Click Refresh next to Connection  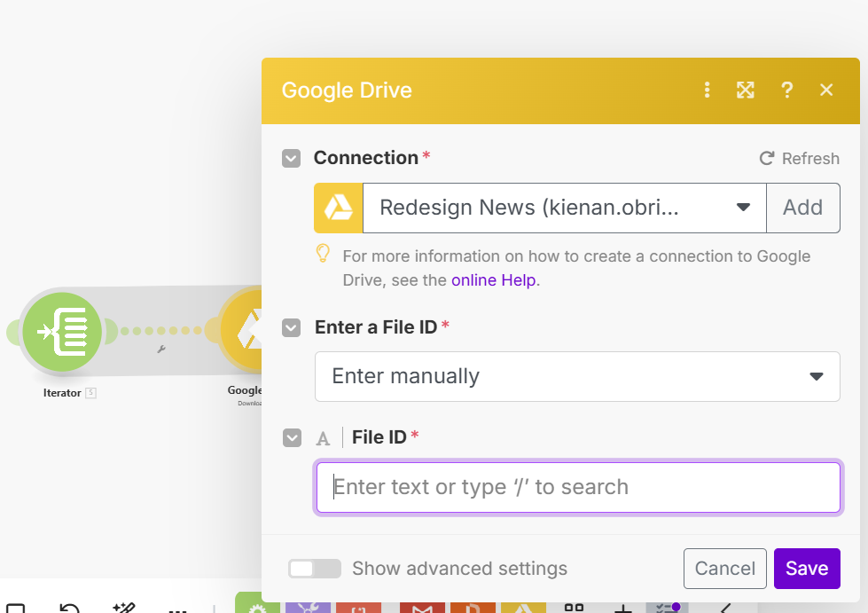[800, 159]
